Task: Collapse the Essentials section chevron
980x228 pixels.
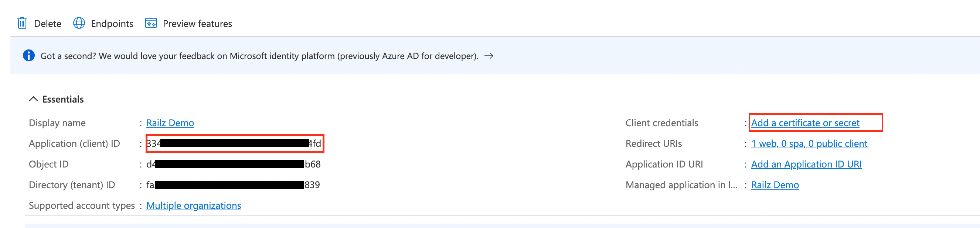Action: (34, 99)
